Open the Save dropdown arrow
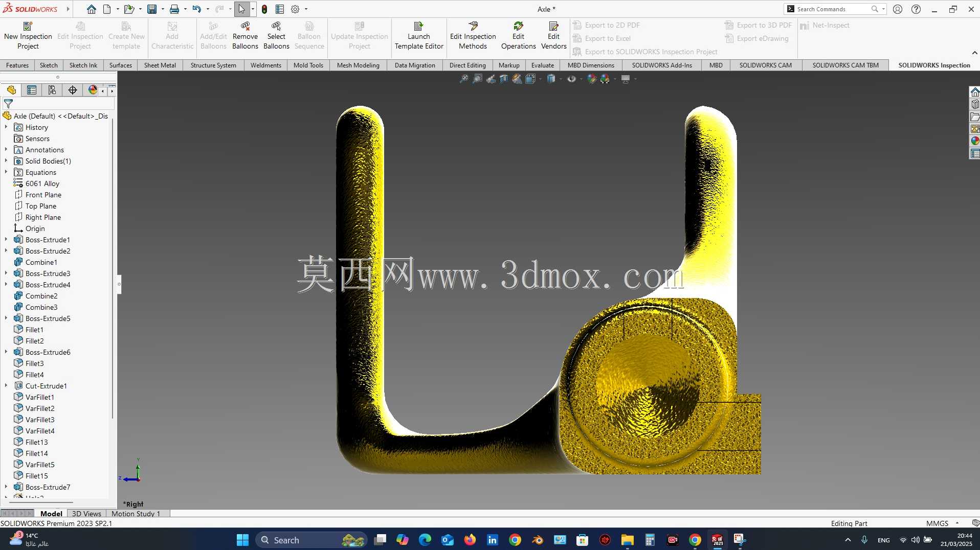Viewport: 980px width, 550px height. tap(163, 9)
